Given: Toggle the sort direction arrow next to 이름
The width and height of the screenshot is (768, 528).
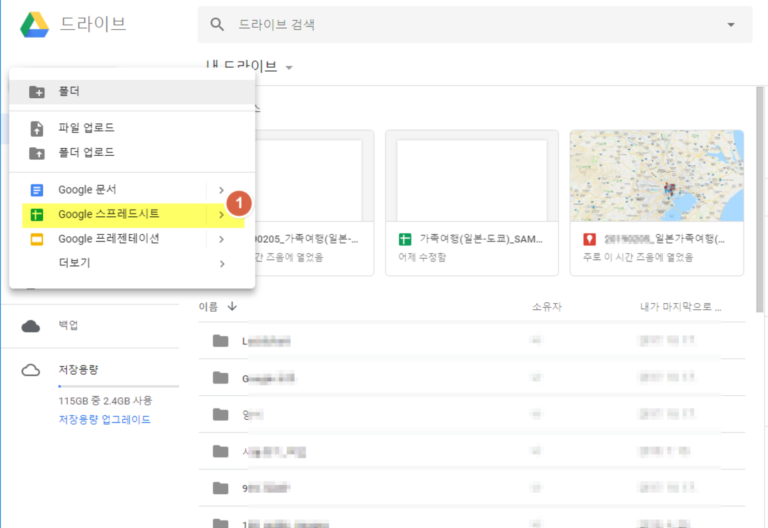Looking at the screenshot, I should click(x=232, y=307).
